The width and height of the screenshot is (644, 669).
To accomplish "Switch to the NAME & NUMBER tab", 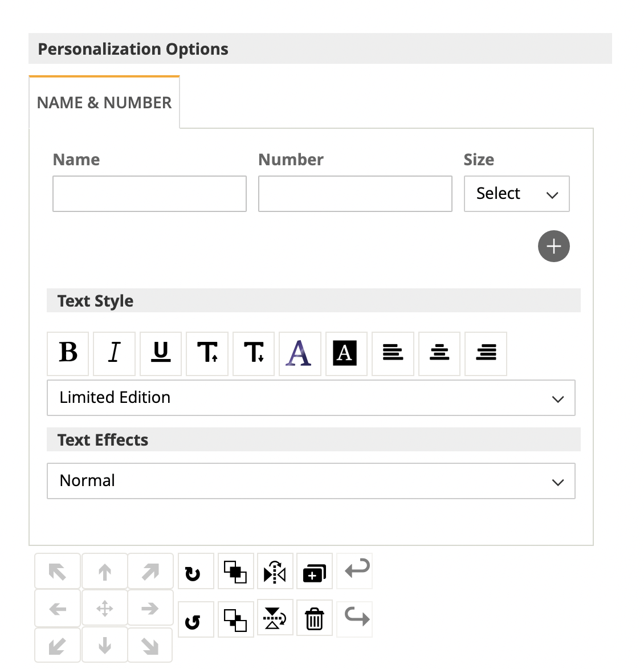I will tap(104, 103).
